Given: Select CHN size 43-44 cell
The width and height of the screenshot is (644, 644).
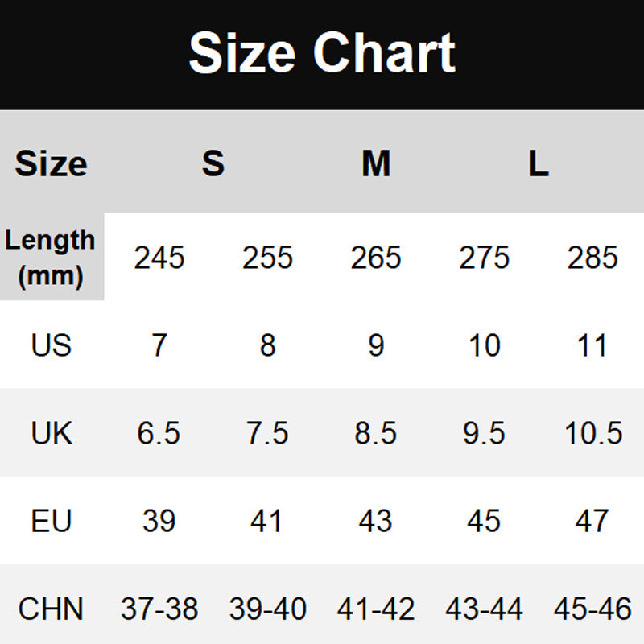Looking at the screenshot, I should 484,609.
